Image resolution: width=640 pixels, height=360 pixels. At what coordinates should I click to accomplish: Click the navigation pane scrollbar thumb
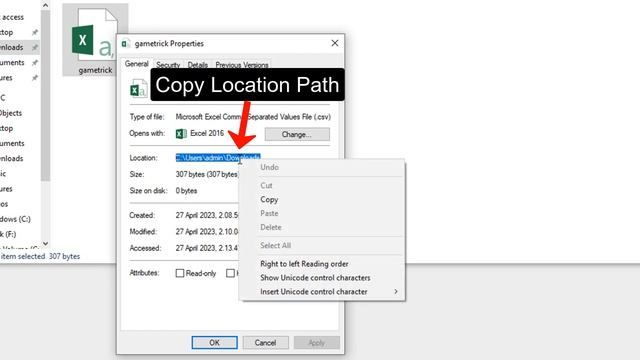pyautogui.click(x=45, y=95)
